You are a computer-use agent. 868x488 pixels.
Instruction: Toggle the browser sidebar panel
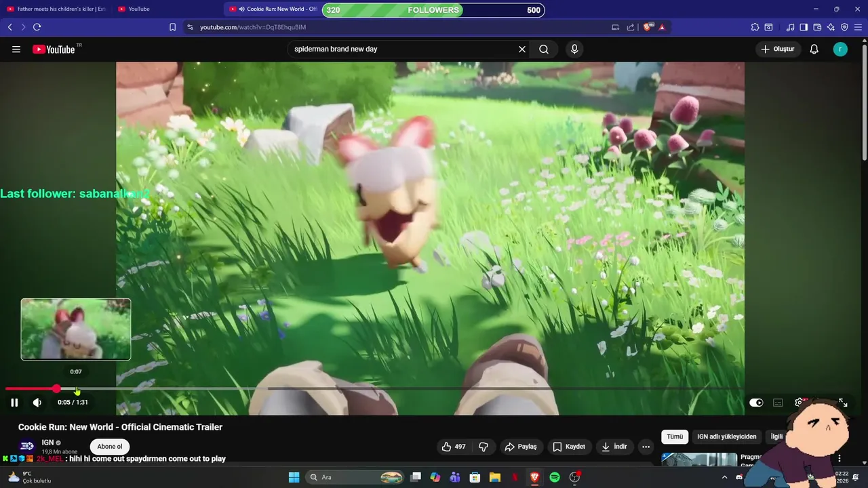804,27
